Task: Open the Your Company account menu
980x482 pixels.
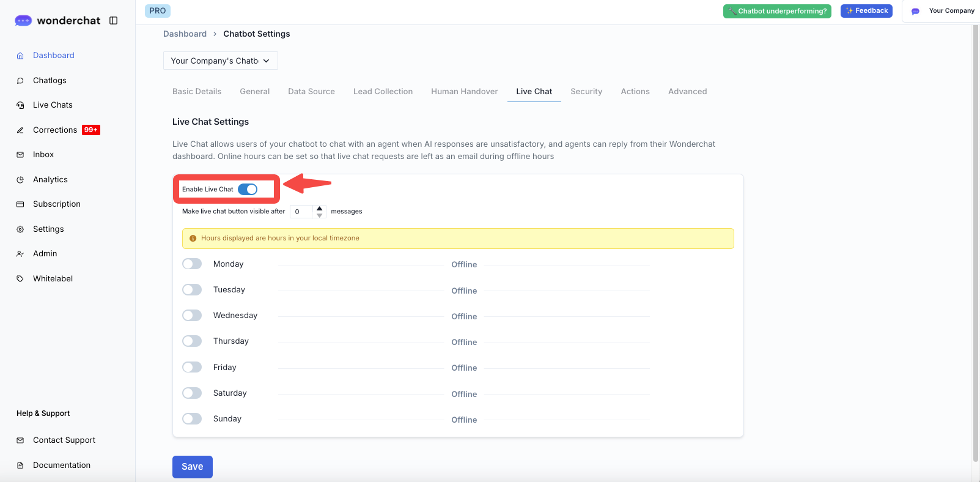Action: click(943, 11)
